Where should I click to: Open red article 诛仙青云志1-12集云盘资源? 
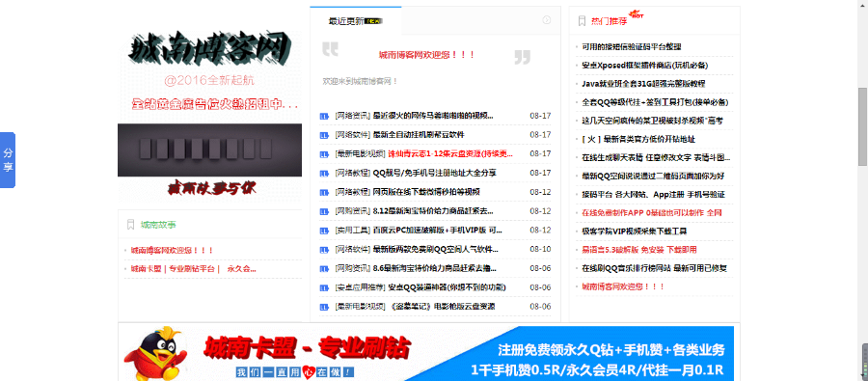pos(450,154)
